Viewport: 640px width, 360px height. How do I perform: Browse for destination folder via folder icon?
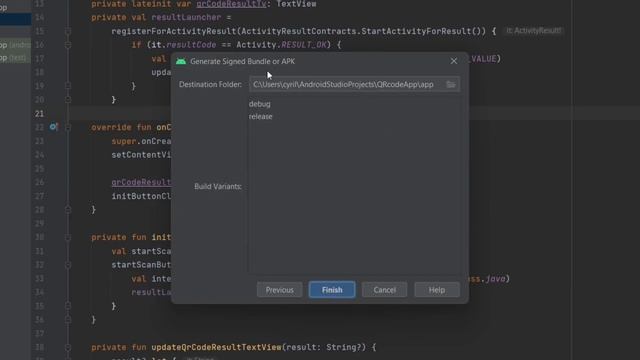pyautogui.click(x=451, y=84)
